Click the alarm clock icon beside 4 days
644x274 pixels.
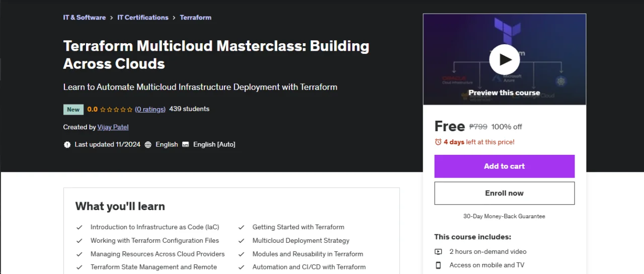pos(438,142)
